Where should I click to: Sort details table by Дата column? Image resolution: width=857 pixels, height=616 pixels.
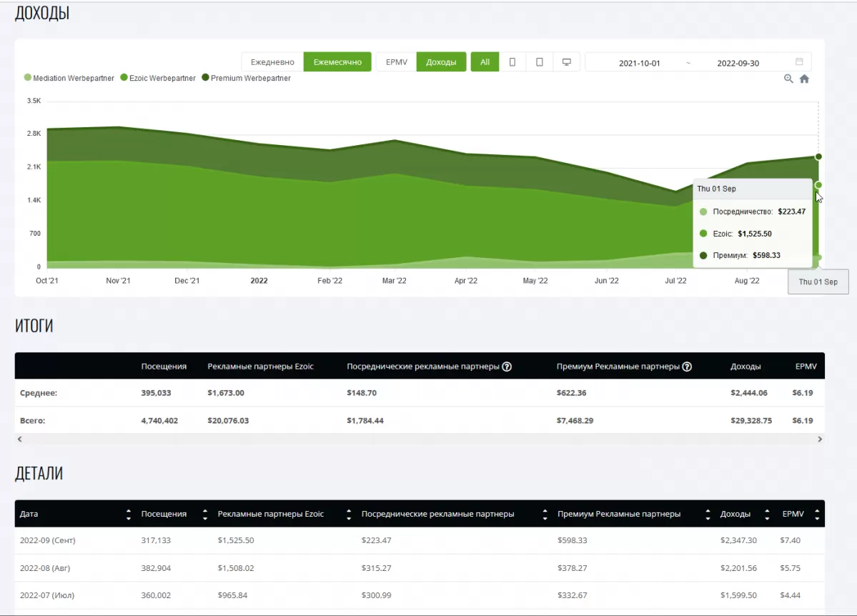(x=129, y=515)
